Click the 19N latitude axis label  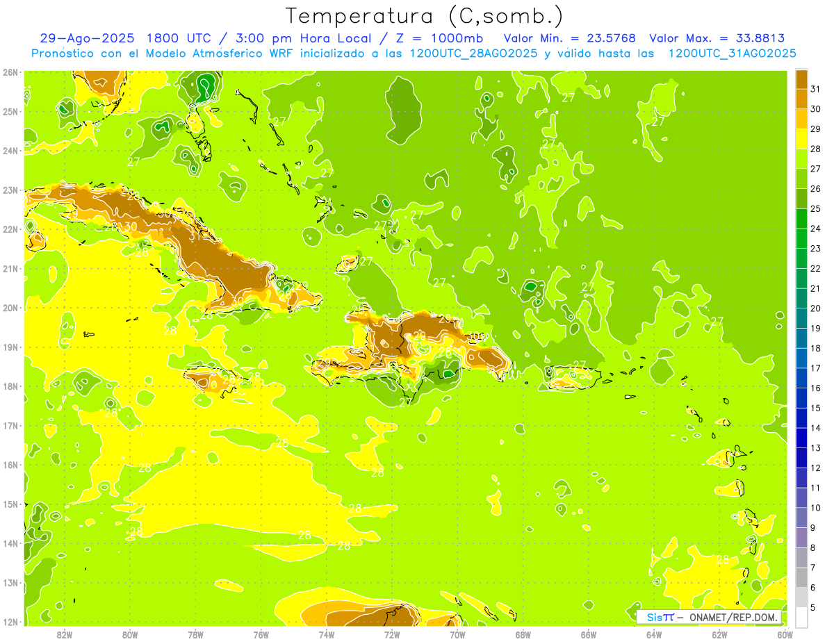10,347
